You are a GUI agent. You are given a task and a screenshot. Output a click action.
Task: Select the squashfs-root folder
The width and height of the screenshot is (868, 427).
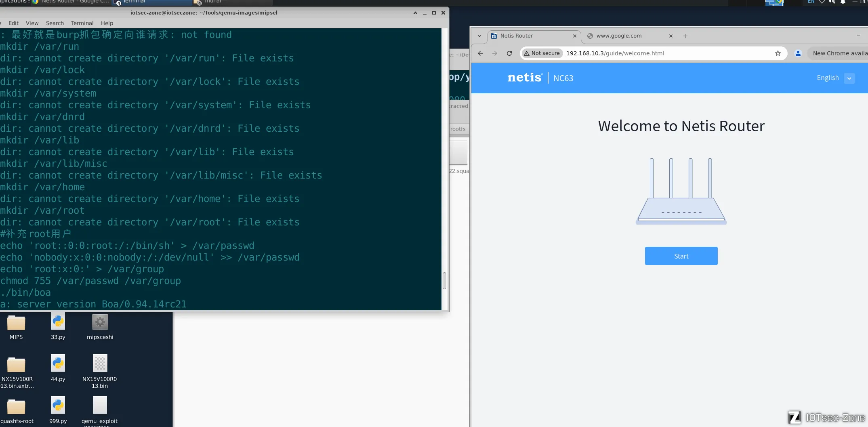pos(16,411)
